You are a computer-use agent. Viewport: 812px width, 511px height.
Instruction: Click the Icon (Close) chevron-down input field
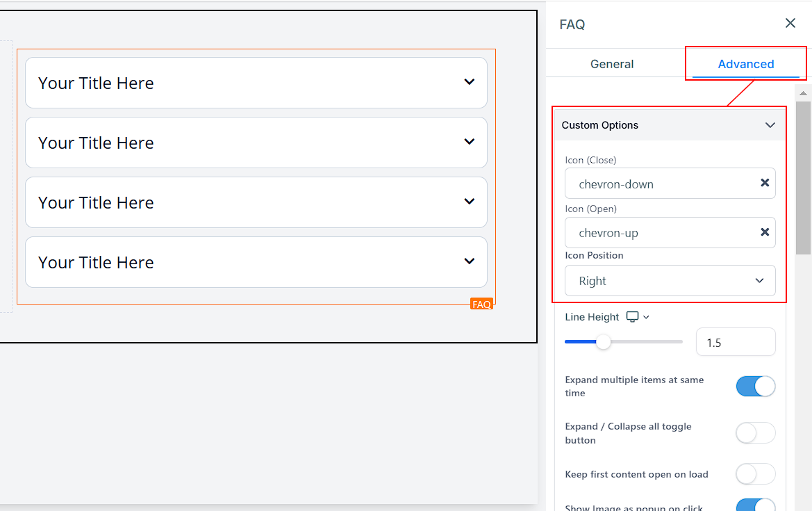(660, 184)
